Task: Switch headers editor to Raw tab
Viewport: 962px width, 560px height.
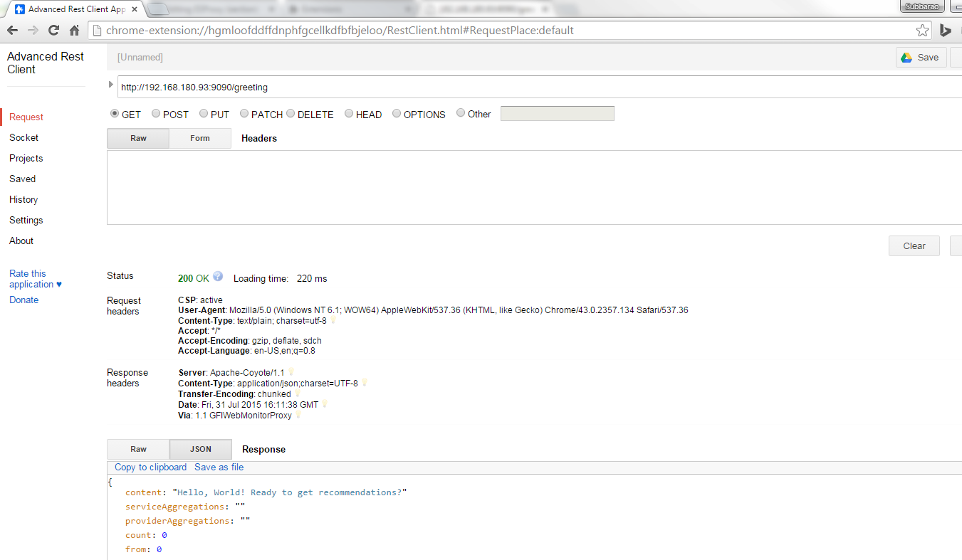Action: click(138, 138)
